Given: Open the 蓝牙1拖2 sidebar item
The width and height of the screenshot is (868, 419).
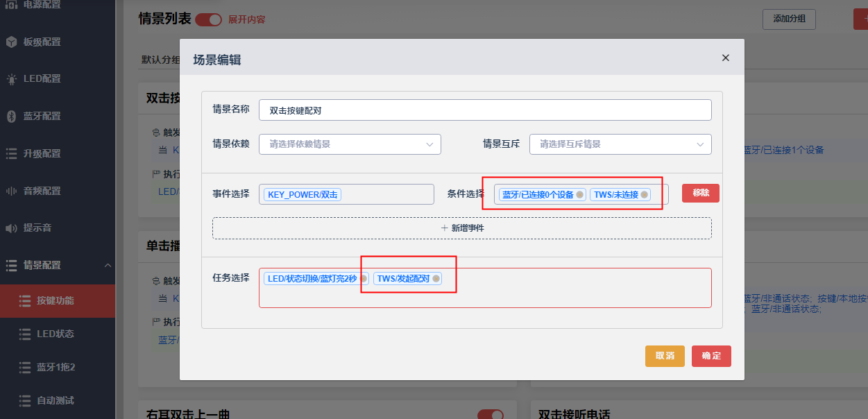Looking at the screenshot, I should 58,368.
